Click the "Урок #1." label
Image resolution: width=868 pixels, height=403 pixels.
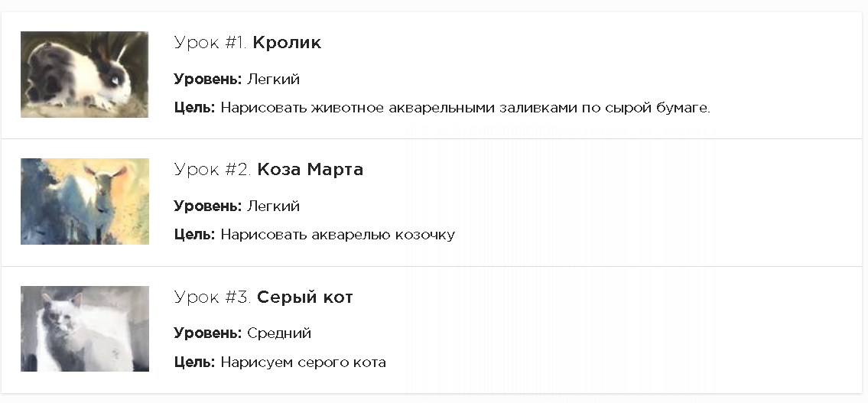(210, 43)
